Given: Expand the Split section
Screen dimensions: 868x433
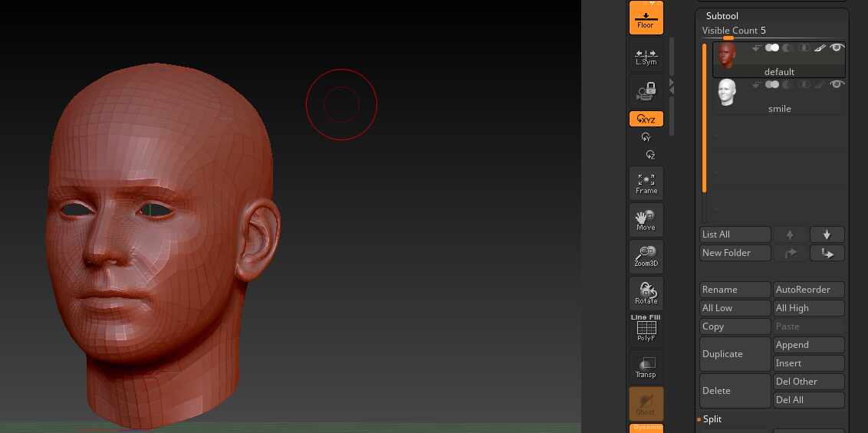Looking at the screenshot, I should [712, 419].
